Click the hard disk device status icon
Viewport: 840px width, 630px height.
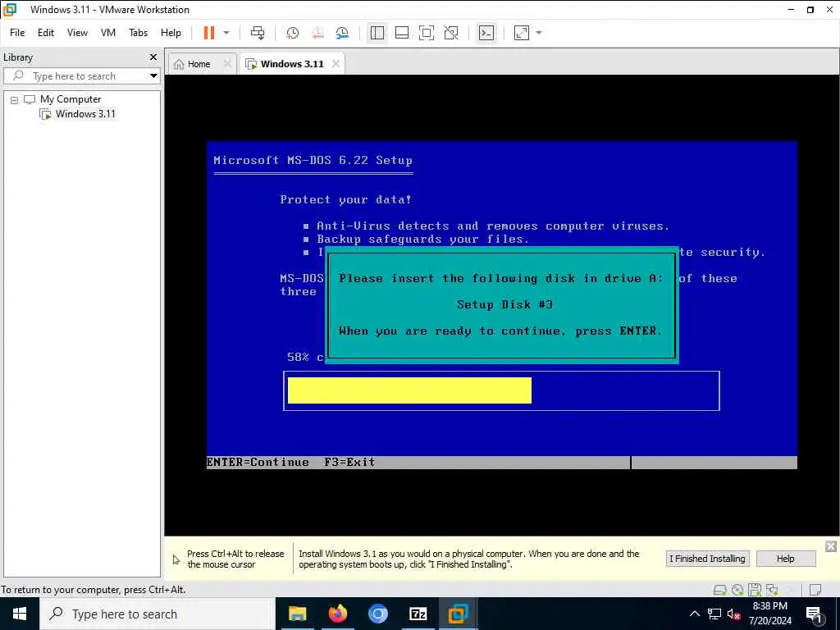[720, 590]
